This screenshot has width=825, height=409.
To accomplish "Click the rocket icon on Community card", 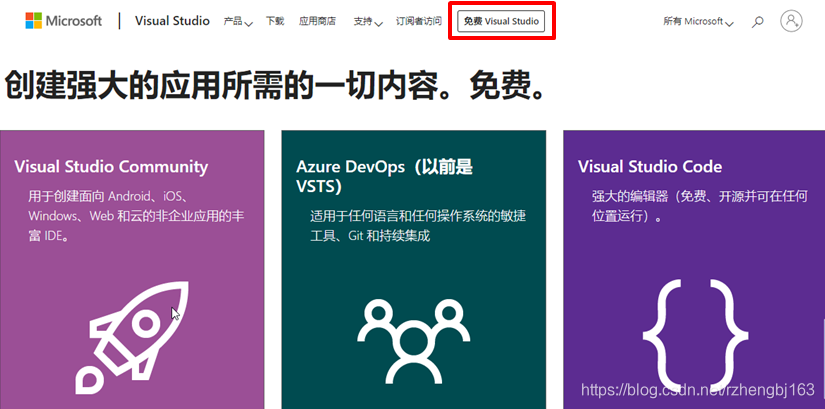I will (x=132, y=338).
